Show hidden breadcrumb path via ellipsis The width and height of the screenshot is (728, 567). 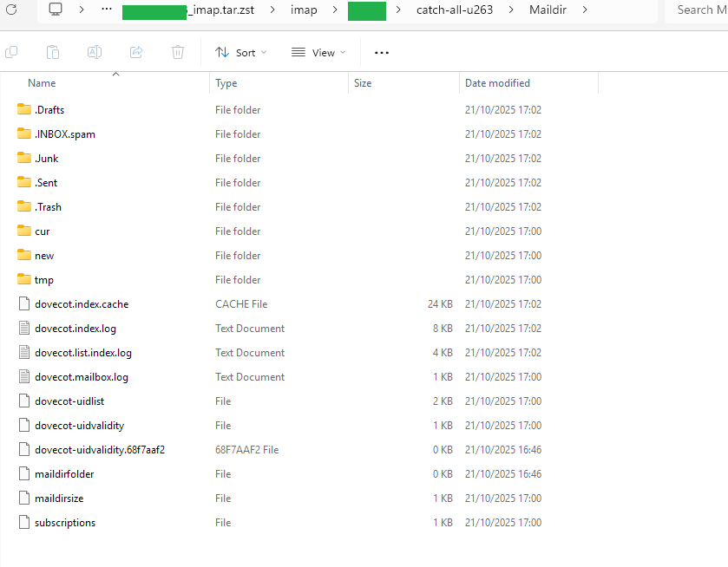(x=107, y=10)
